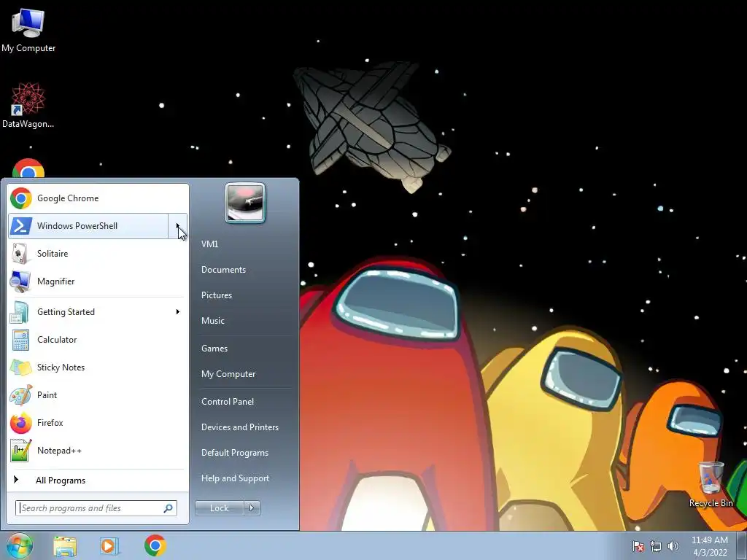Open Firefox browser from Start menu
The image size is (747, 560).
click(98, 422)
